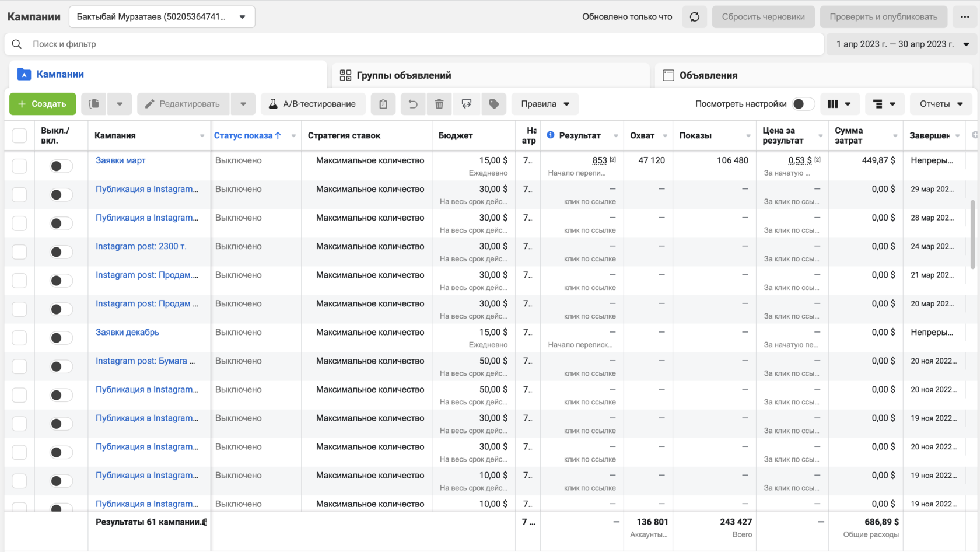
Task: Click the pencil edit icon
Action: (150, 104)
